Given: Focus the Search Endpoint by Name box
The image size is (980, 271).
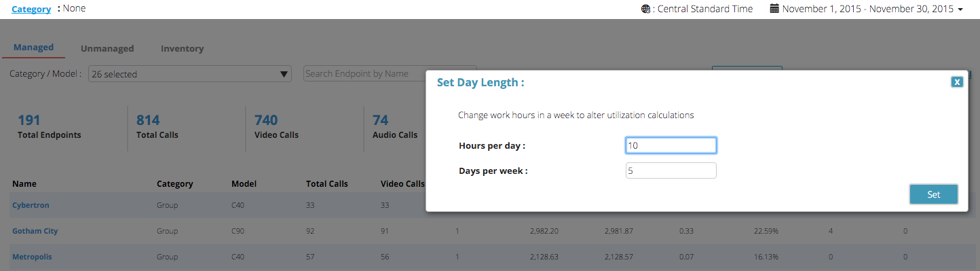Looking at the screenshot, I should click(390, 73).
